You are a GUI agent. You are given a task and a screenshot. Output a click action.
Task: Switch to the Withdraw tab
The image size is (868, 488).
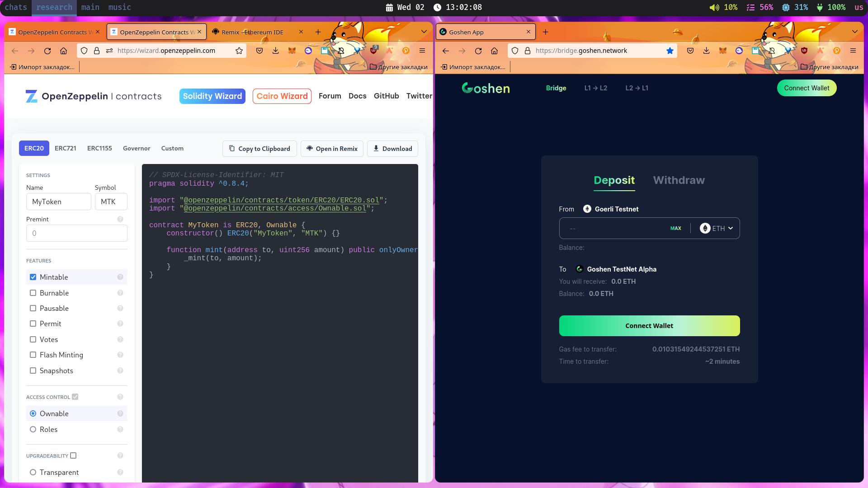[x=679, y=180]
